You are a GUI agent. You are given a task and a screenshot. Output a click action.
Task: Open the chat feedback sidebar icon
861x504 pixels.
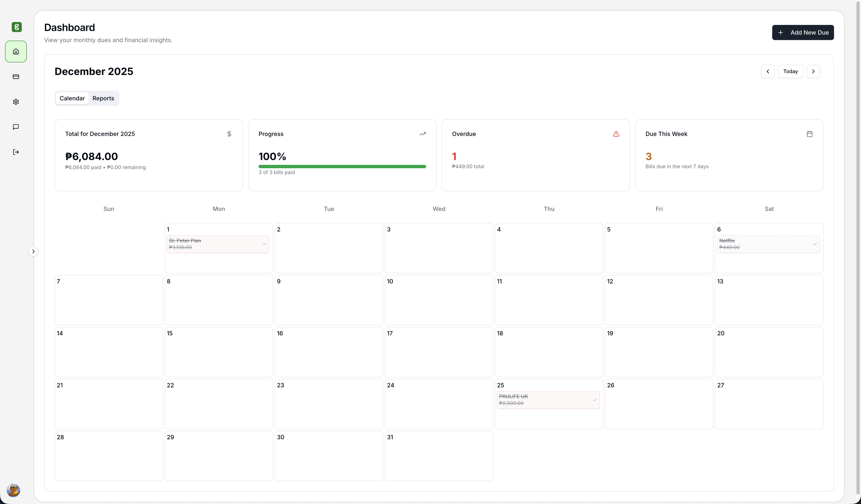(16, 127)
